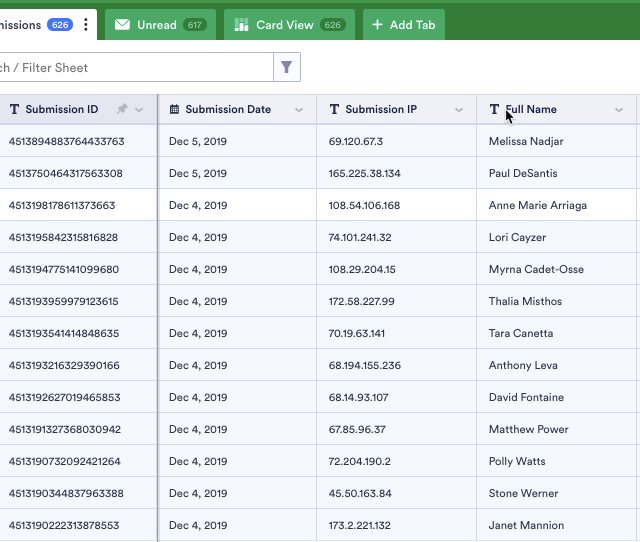Viewport: 640px width, 542px height.
Task: Click the Add Tab button
Action: pyautogui.click(x=404, y=25)
